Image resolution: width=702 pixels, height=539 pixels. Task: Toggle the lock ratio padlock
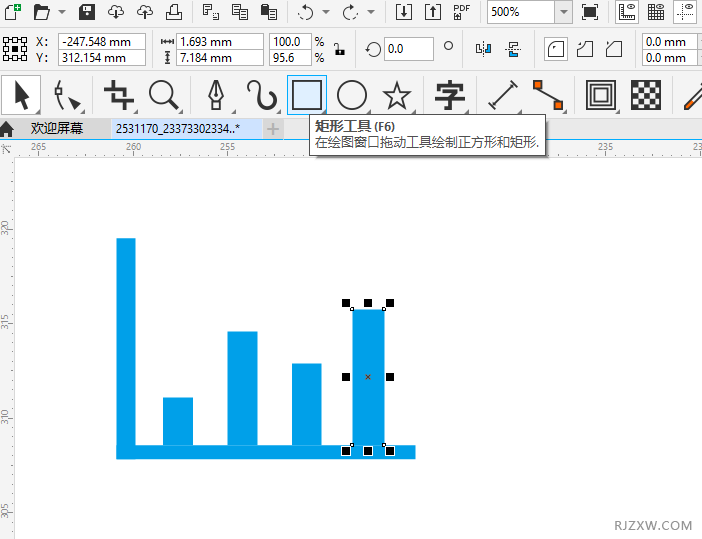click(x=340, y=49)
